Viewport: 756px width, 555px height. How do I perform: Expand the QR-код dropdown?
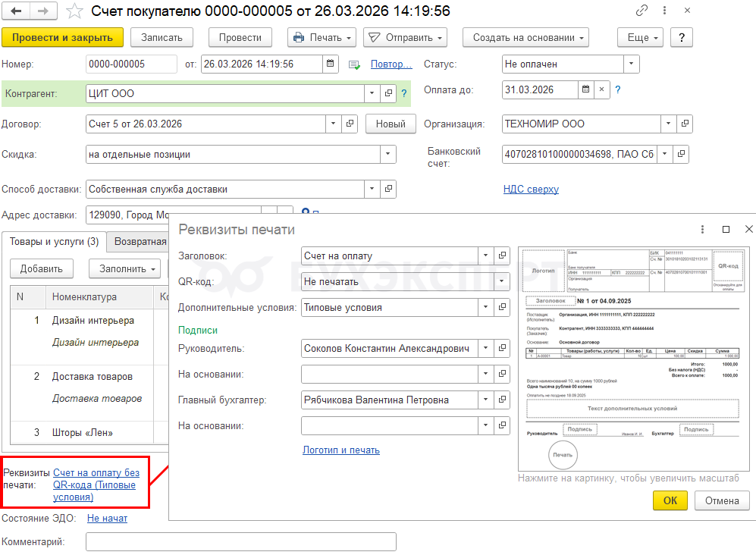(x=501, y=281)
